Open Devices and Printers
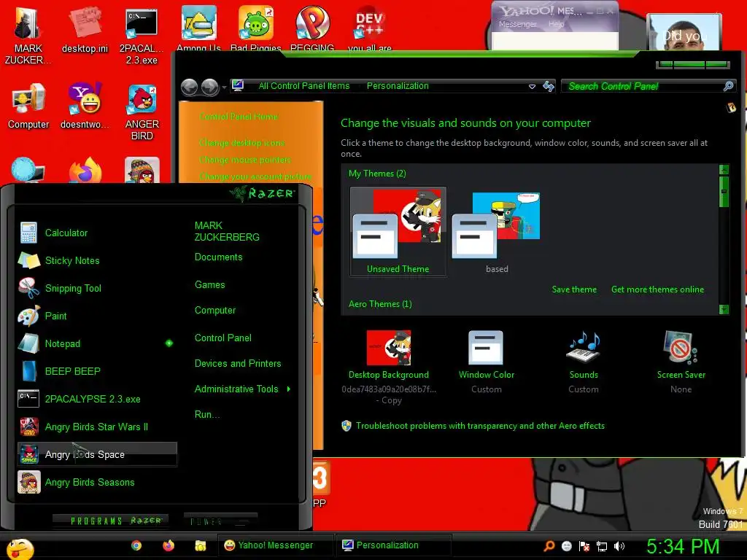This screenshot has width=747, height=560. (x=238, y=363)
